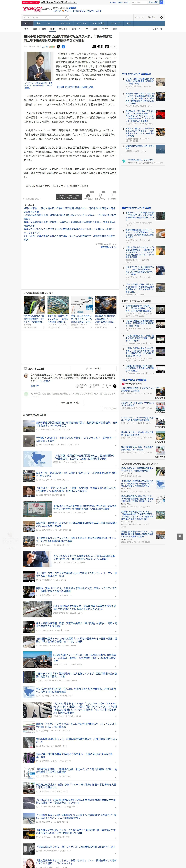Click the ログイン link in header

click(57, 11)
